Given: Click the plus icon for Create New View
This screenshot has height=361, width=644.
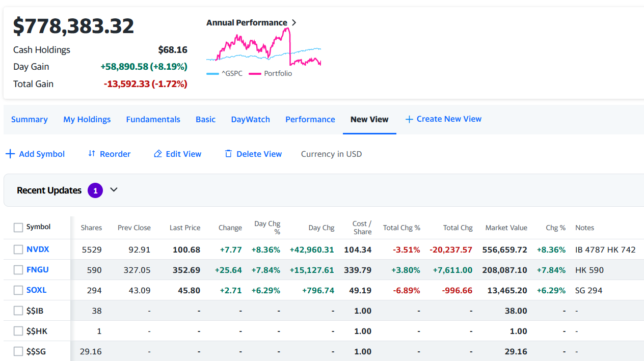Looking at the screenshot, I should coord(409,119).
